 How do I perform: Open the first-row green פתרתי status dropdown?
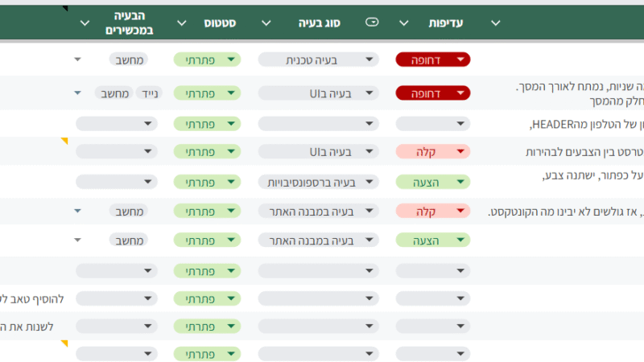coord(207,60)
